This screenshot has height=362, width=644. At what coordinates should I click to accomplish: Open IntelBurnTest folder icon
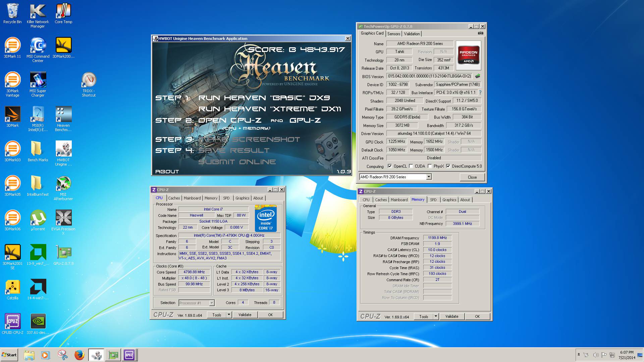(x=38, y=186)
